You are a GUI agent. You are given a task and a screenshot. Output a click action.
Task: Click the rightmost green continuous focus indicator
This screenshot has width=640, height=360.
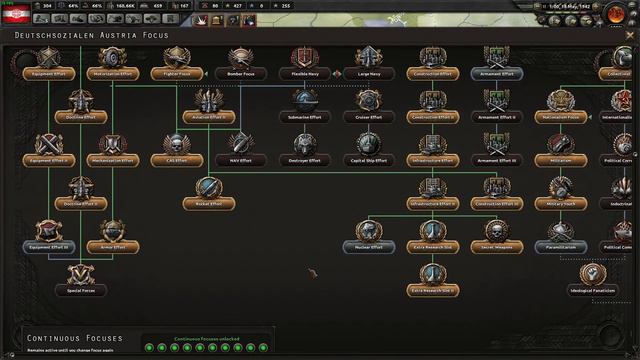click(x=263, y=348)
